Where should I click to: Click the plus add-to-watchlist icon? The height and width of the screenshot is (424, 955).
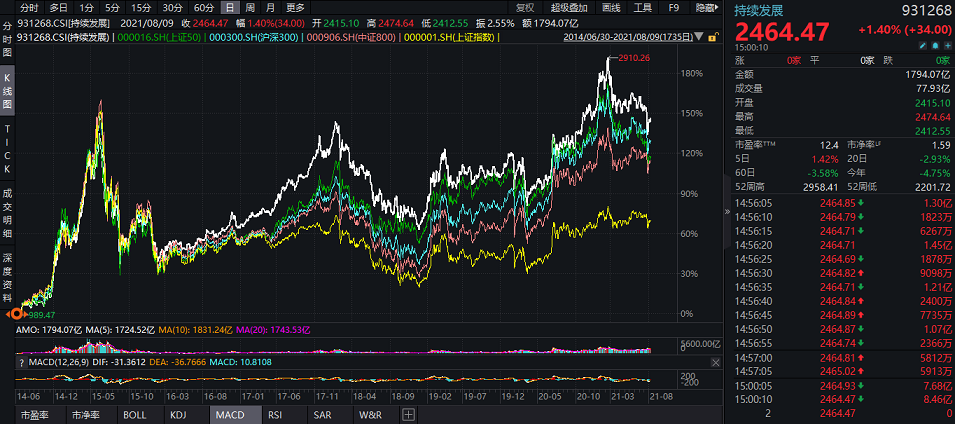click(948, 46)
